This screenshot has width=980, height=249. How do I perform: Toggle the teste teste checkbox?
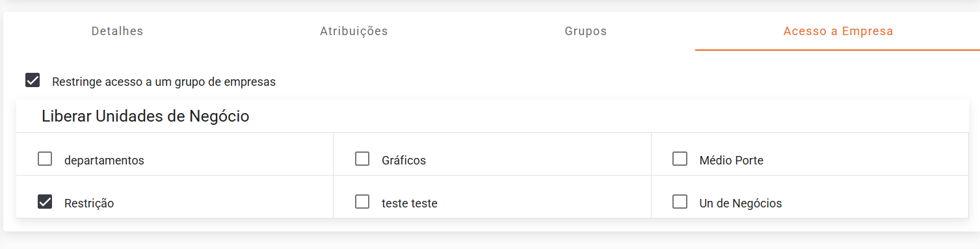[362, 202]
